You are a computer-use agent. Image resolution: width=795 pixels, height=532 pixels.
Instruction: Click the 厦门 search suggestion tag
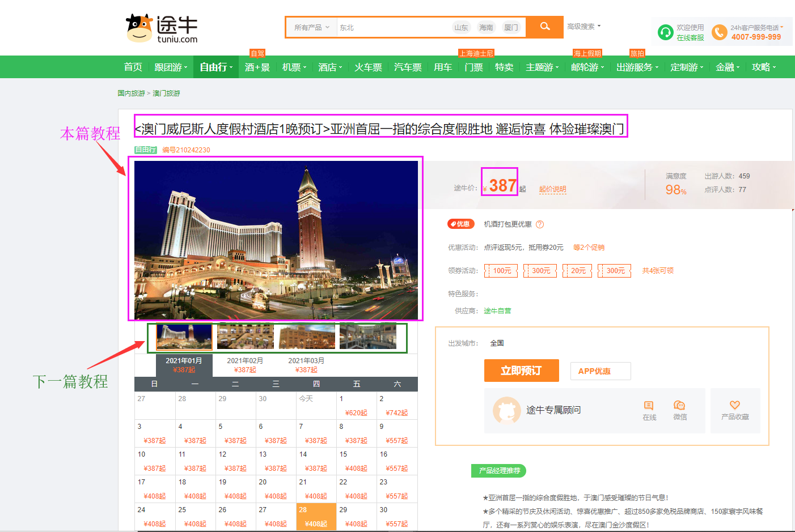(x=511, y=27)
